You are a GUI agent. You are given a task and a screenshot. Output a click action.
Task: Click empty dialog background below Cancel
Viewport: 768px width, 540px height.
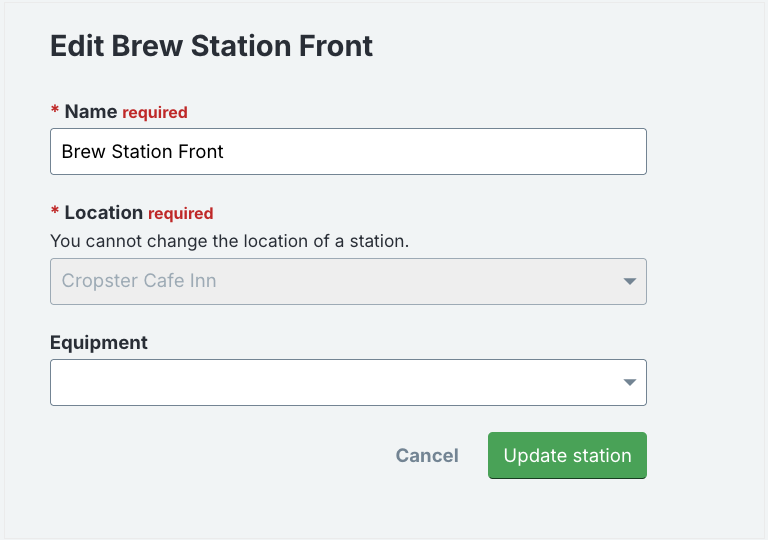coord(427,507)
